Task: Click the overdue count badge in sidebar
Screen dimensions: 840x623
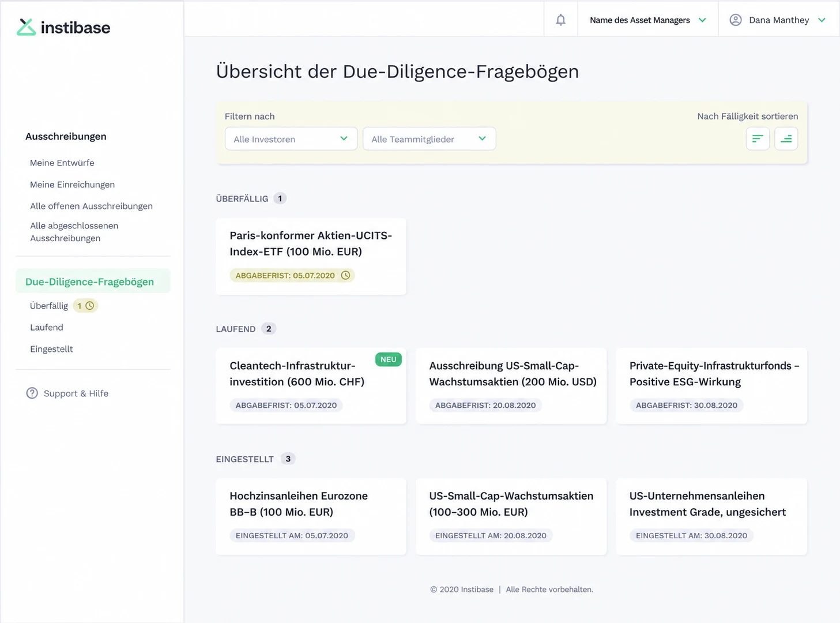Action: coord(85,306)
